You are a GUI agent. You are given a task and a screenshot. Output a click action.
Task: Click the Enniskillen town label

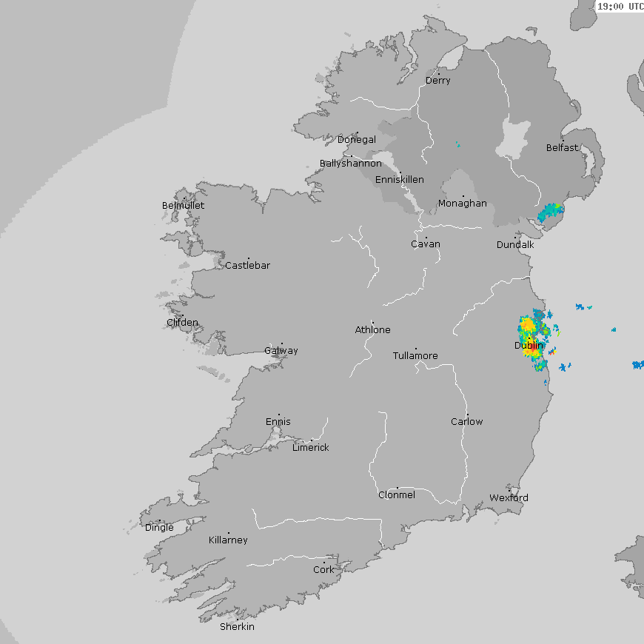coord(400,179)
